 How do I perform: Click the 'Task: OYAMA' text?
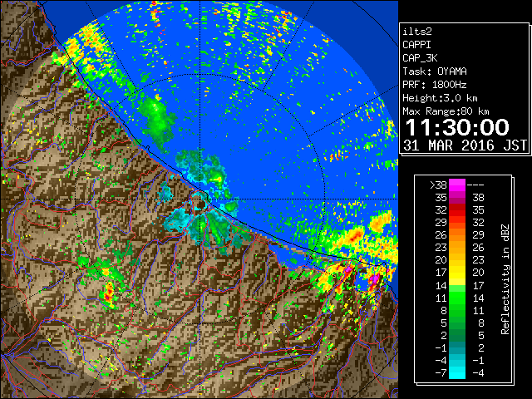click(x=435, y=71)
